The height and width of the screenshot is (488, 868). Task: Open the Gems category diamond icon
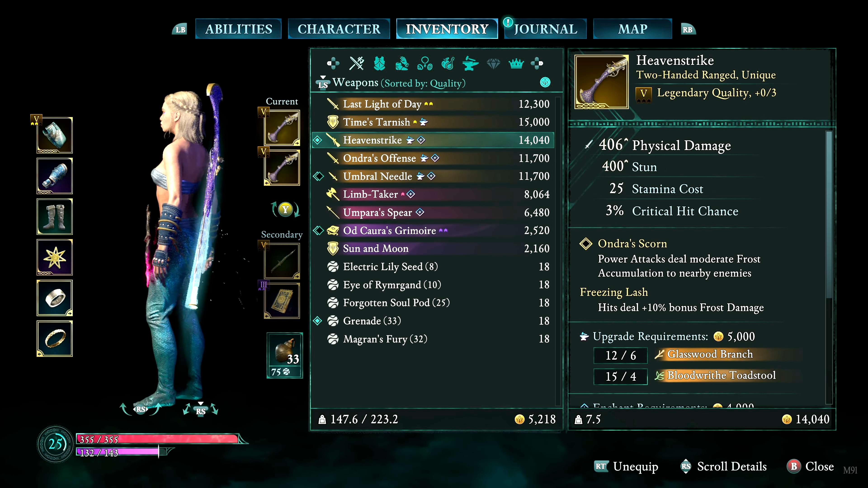493,63
